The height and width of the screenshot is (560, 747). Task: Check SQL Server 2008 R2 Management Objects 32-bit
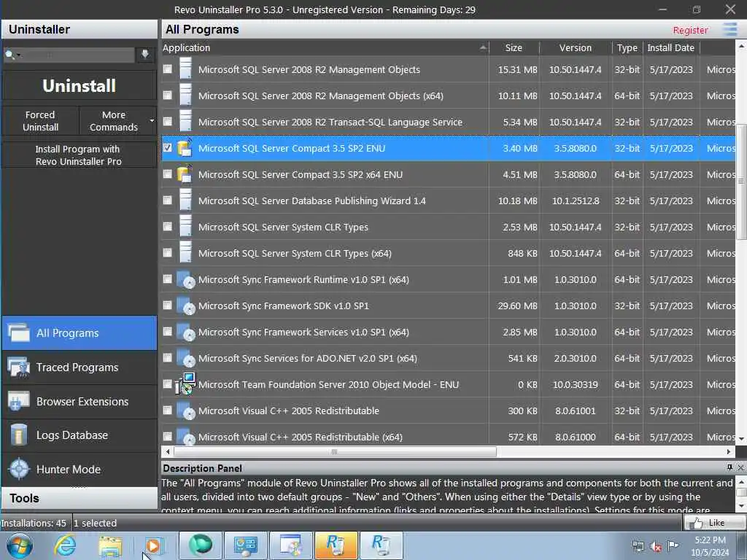pyautogui.click(x=167, y=69)
